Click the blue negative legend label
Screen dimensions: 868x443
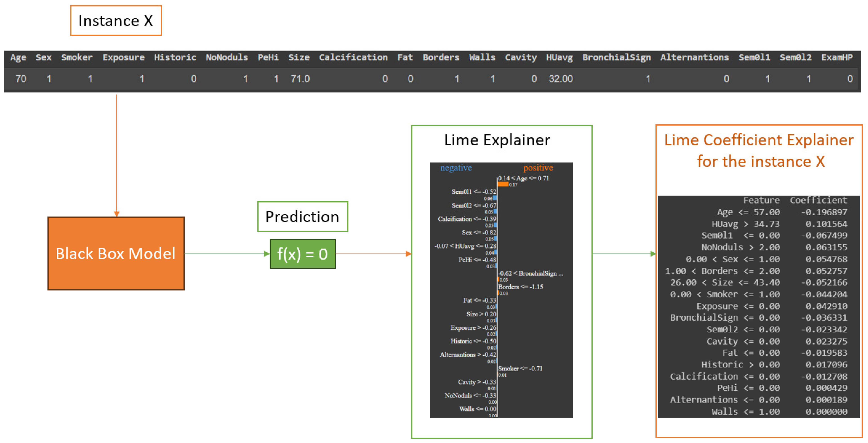455,168
